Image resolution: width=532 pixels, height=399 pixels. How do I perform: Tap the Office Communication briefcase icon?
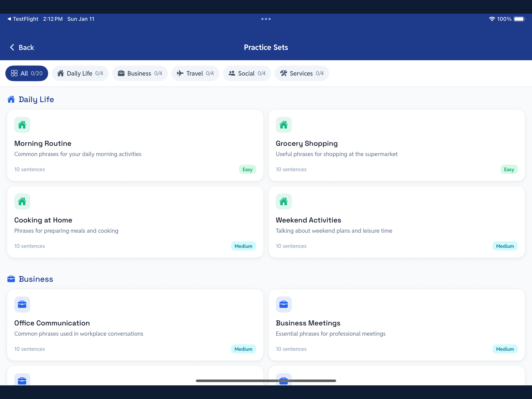[22, 305]
